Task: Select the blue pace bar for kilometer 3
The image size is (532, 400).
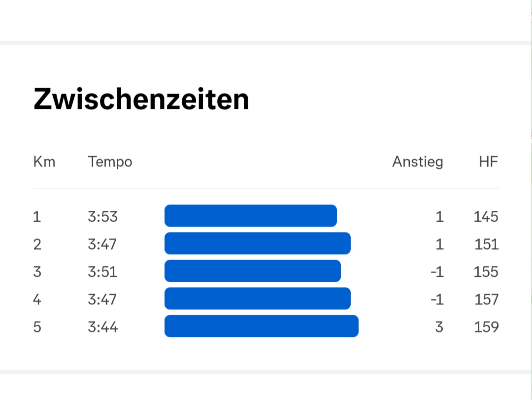Action: 252,271
